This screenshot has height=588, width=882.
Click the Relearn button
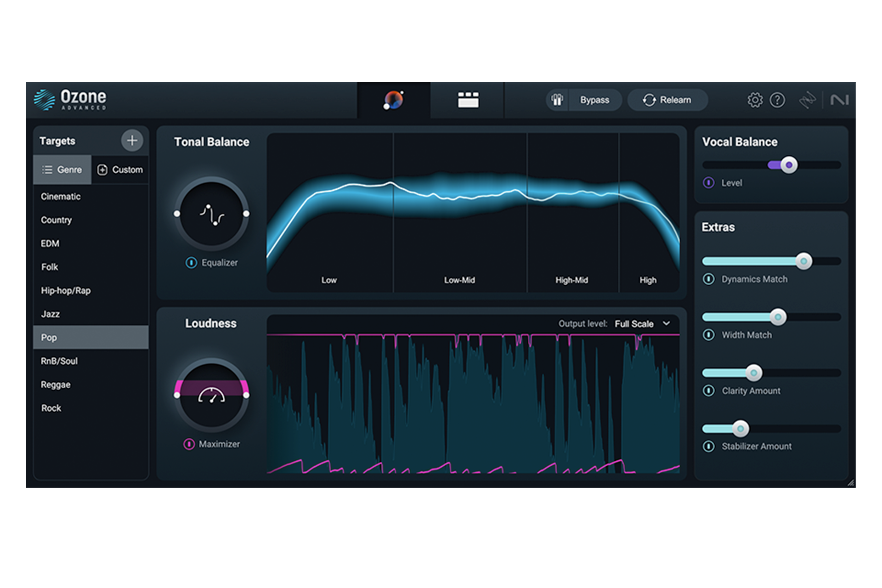[x=667, y=100]
